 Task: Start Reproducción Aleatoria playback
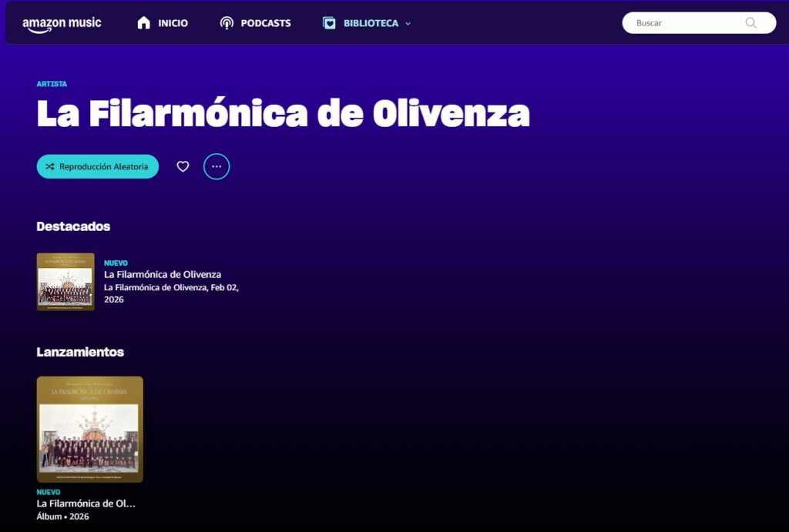point(98,166)
